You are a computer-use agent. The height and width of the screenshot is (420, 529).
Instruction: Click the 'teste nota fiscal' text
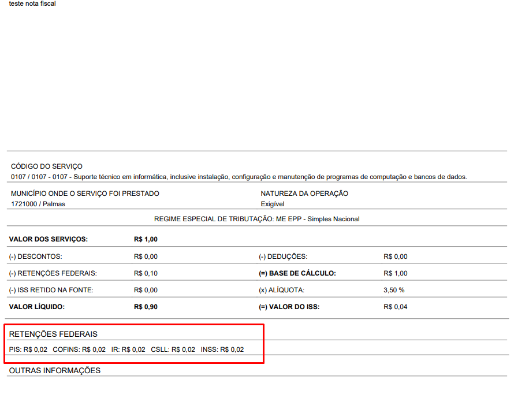tap(32, 4)
